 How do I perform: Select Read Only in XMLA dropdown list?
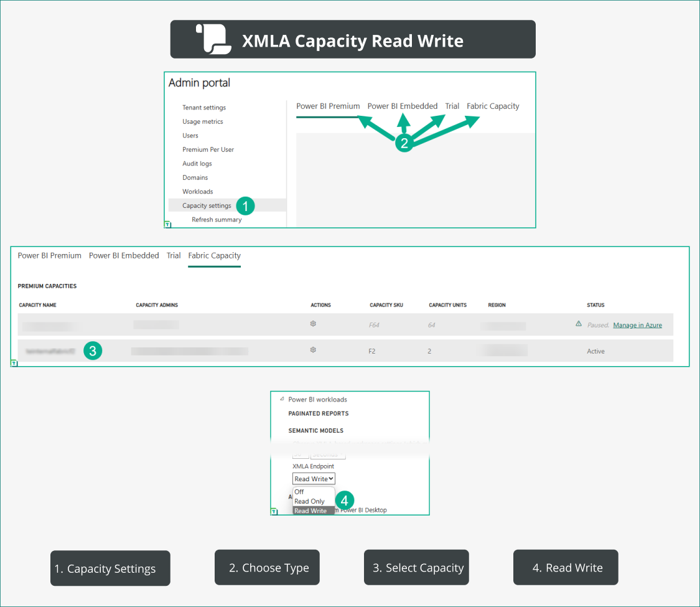pos(309,501)
